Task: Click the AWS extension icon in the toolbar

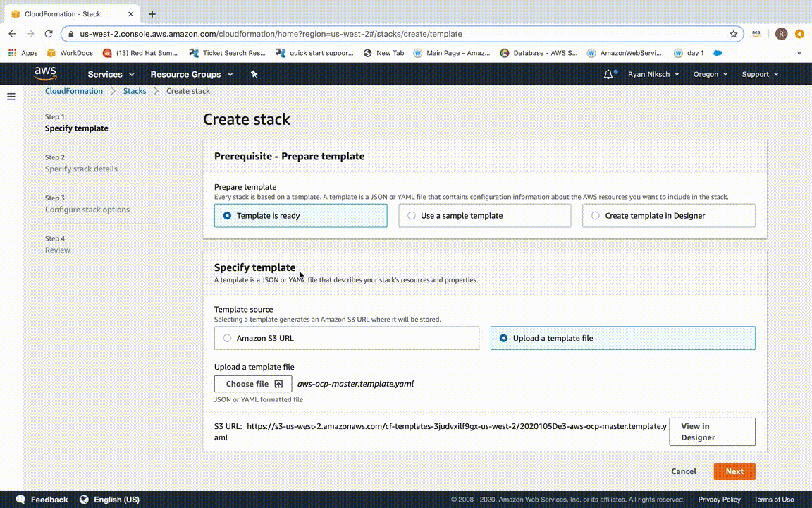Action: [x=756, y=34]
